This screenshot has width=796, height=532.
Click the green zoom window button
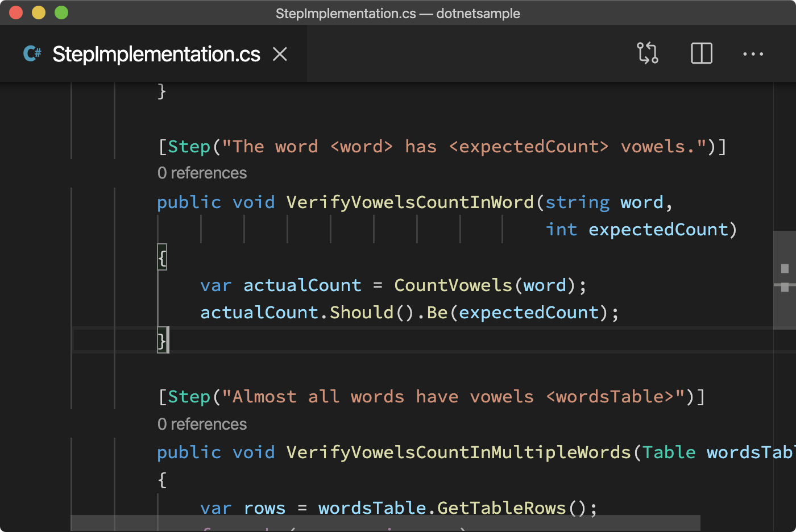(61, 13)
